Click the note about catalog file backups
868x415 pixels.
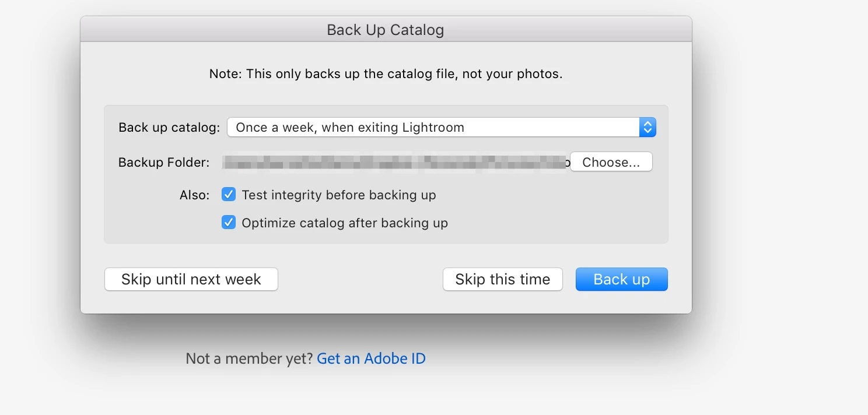point(386,74)
